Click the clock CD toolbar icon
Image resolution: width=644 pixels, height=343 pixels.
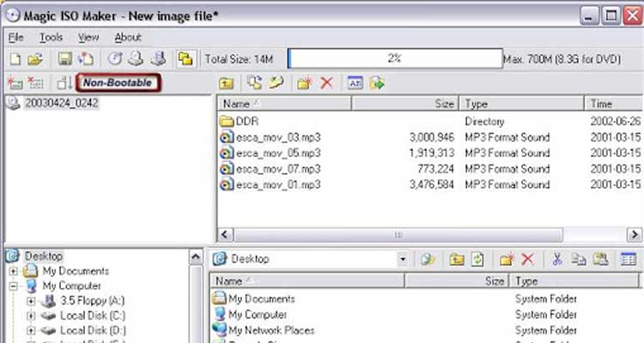[x=115, y=59]
